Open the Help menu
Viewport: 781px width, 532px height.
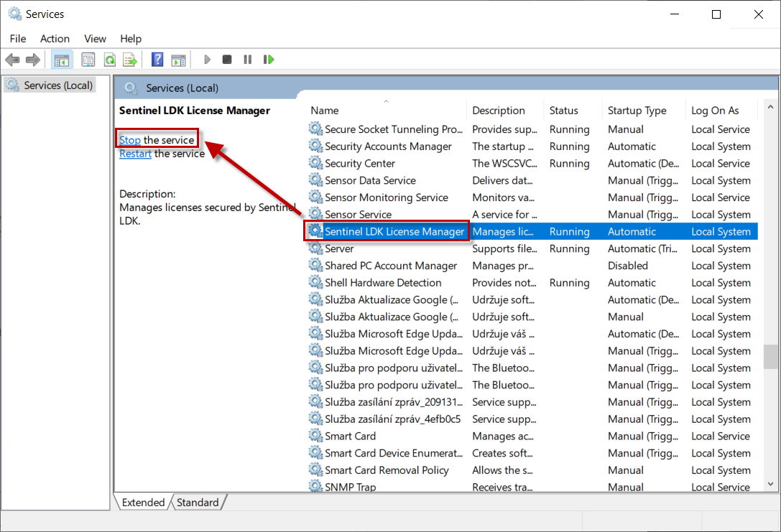[131, 38]
